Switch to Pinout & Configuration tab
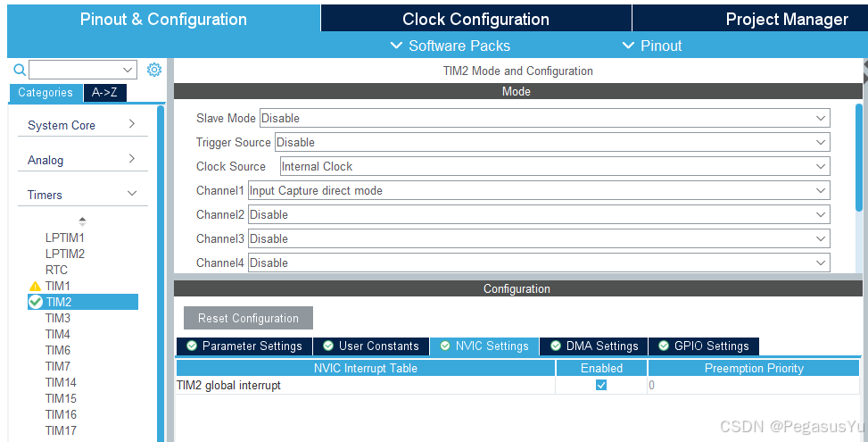This screenshot has height=442, width=868. point(164,19)
